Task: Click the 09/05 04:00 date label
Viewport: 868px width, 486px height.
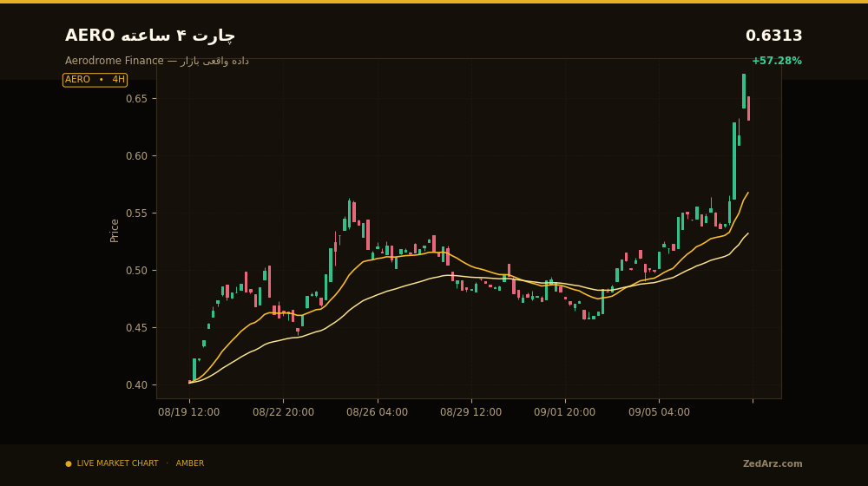Action: tap(659, 412)
